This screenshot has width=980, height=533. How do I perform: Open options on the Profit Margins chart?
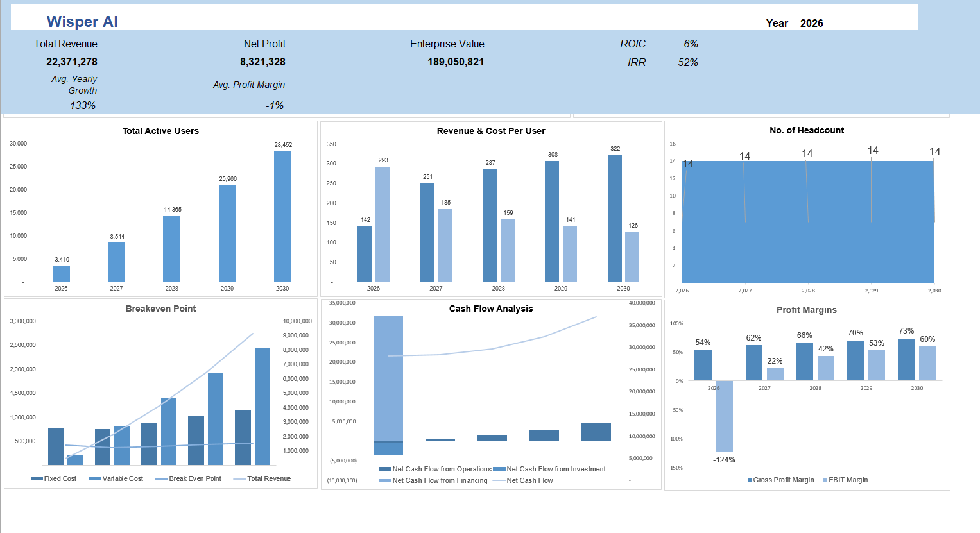(807, 309)
